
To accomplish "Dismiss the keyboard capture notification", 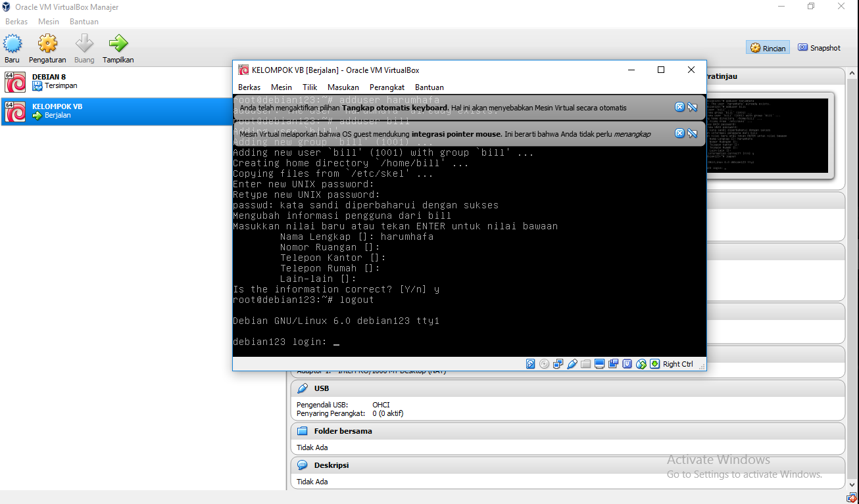I will (680, 107).
